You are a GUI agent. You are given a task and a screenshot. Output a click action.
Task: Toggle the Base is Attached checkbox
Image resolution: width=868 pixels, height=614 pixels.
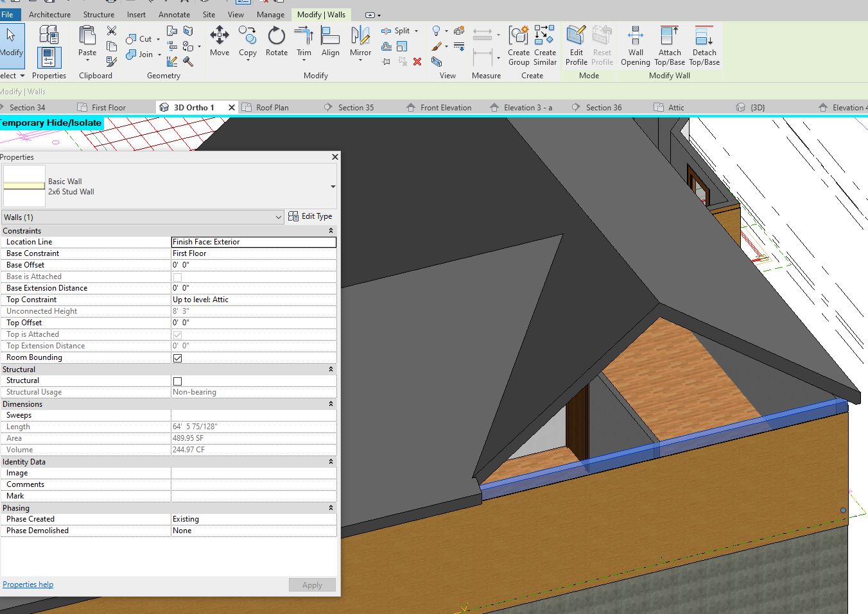(x=178, y=276)
